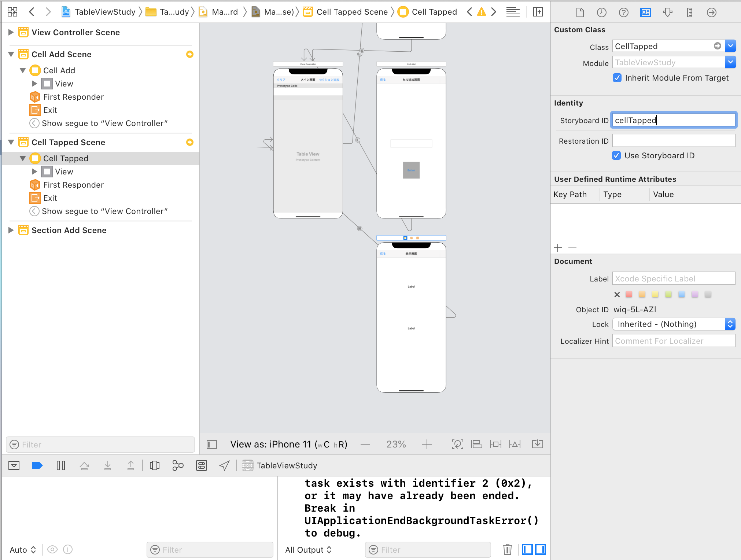741x560 pixels.
Task: Select Cell Add in the outline
Action: (59, 70)
